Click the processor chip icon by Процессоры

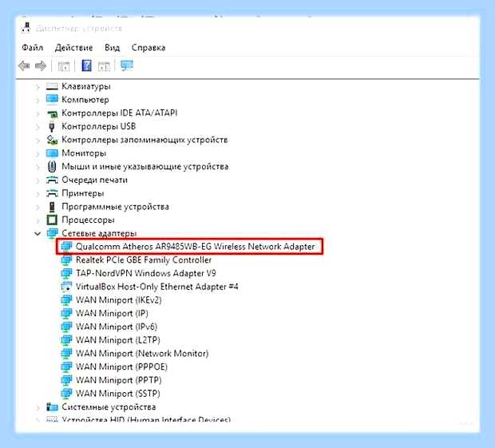(52, 220)
